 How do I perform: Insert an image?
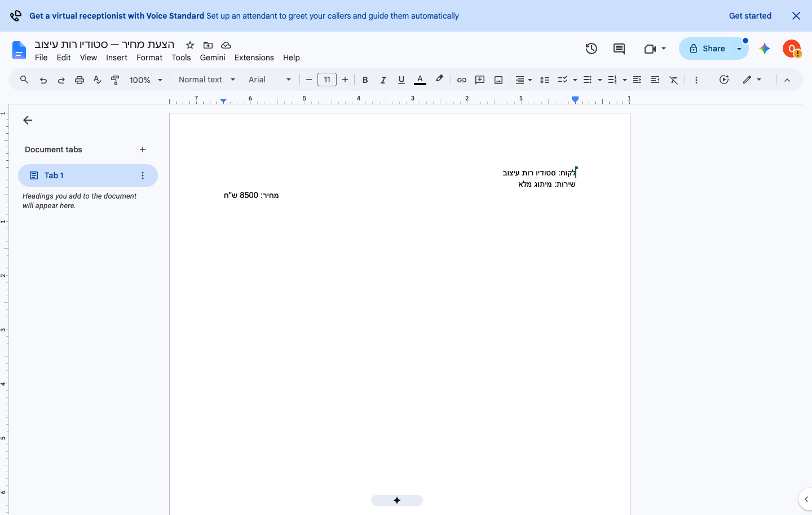point(498,80)
